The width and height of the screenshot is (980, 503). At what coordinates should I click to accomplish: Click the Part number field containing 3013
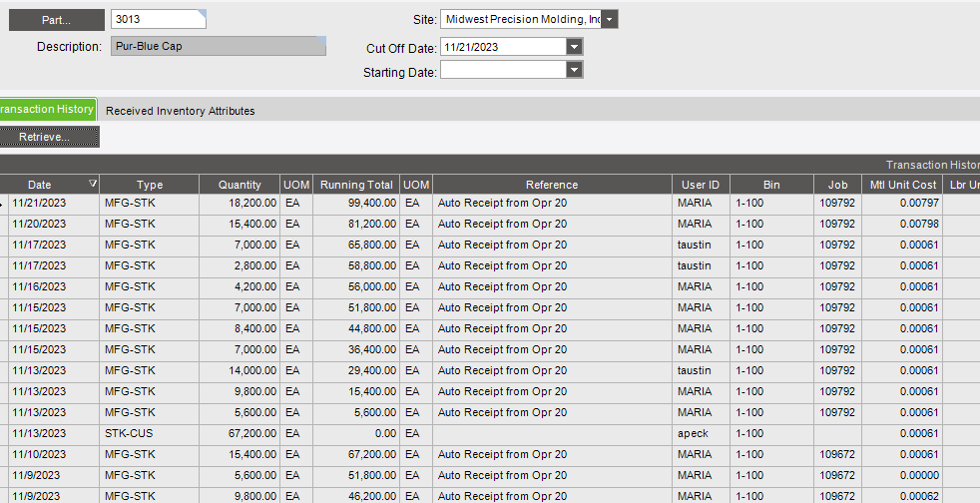point(158,19)
